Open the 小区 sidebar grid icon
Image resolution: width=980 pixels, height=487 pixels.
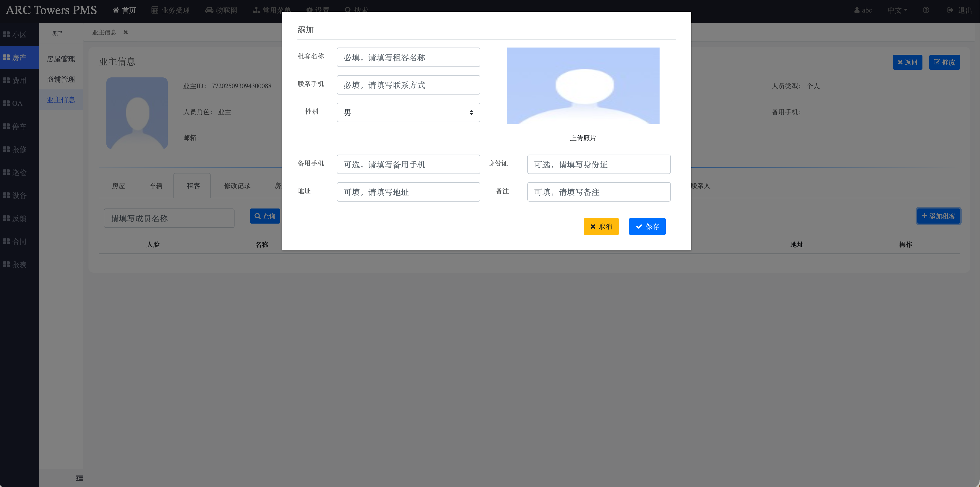pyautogui.click(x=6, y=34)
